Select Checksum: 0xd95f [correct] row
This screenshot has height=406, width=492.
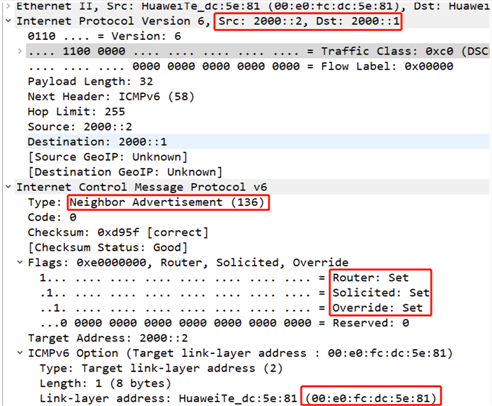(118, 232)
